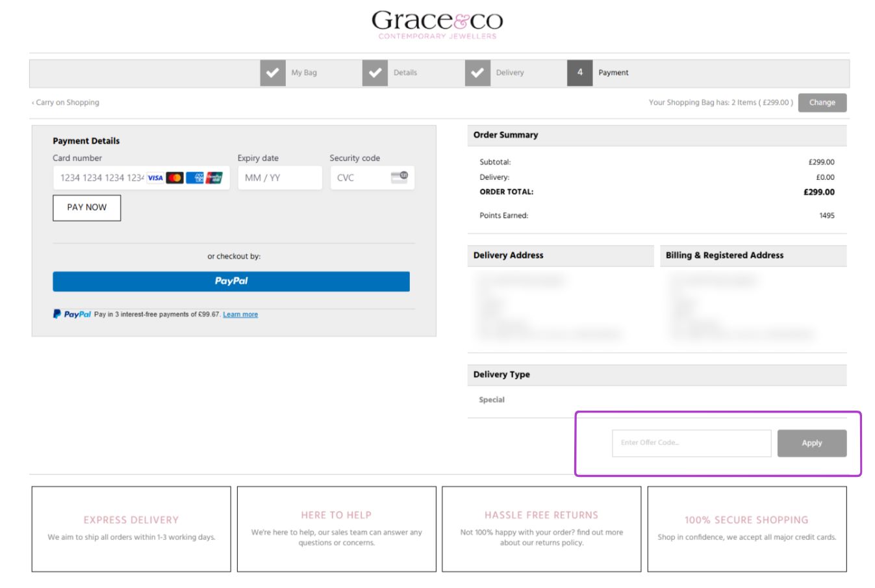Open the PayPal Learn more link

tap(240, 314)
